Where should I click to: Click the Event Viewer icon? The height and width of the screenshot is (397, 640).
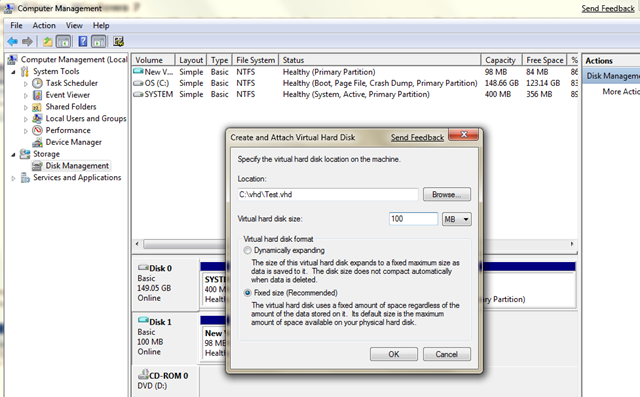click(37, 95)
